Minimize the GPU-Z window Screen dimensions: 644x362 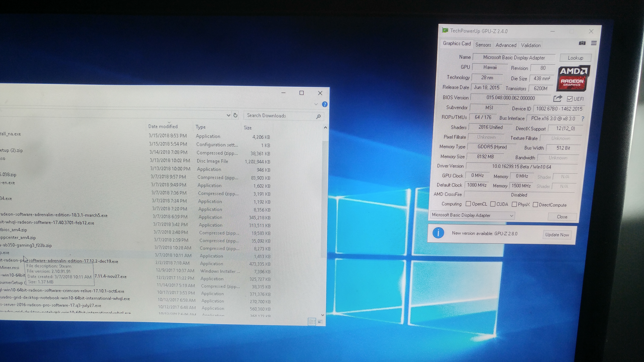click(552, 31)
